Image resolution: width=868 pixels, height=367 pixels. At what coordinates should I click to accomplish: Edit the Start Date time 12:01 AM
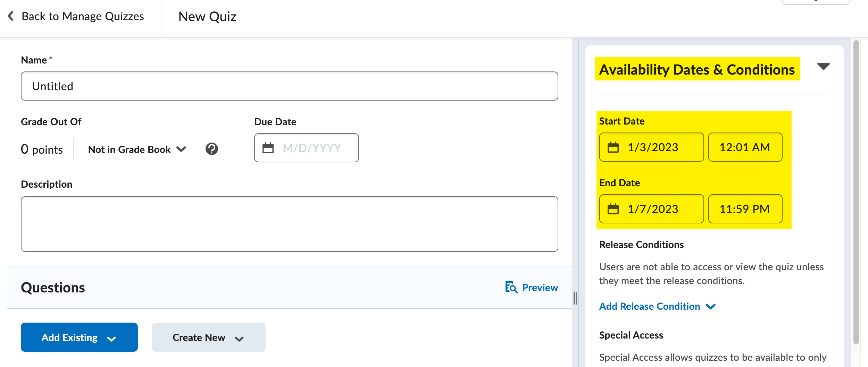tap(745, 147)
